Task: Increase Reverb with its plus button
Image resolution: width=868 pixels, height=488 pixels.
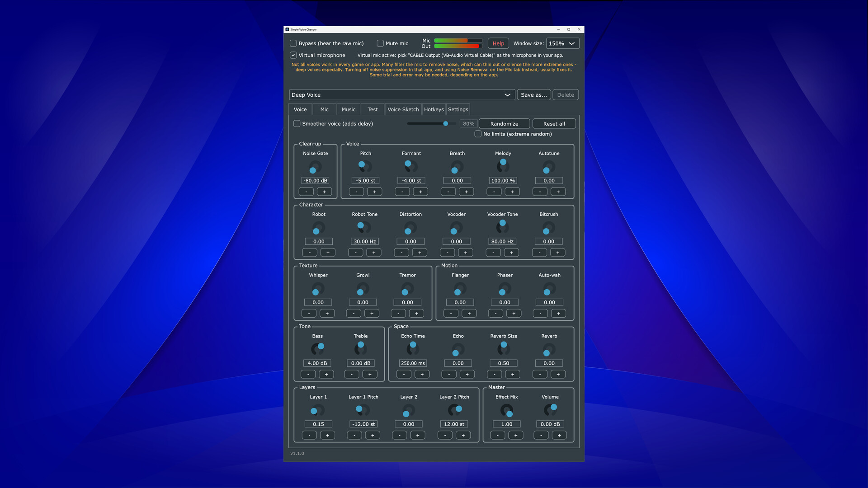Action: (x=558, y=374)
